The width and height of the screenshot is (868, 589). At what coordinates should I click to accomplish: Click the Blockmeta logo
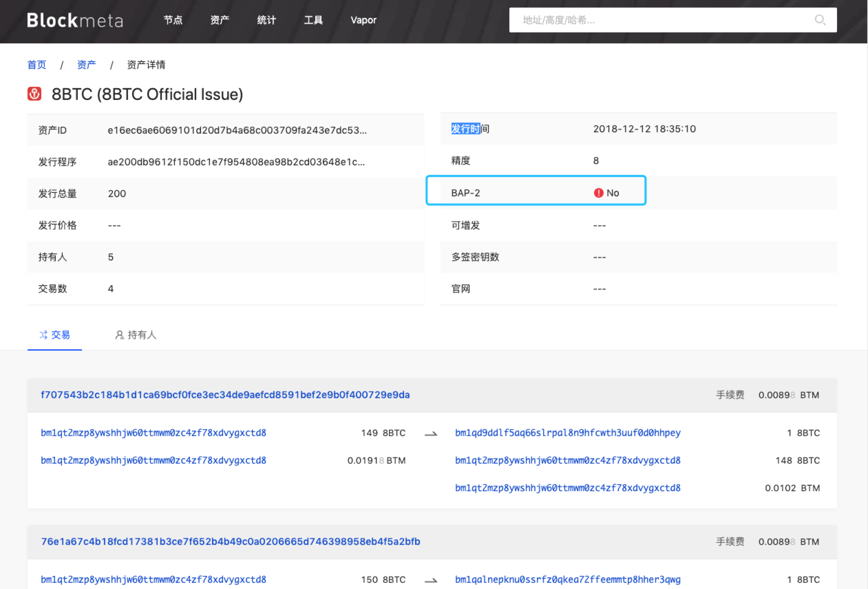pyautogui.click(x=75, y=20)
